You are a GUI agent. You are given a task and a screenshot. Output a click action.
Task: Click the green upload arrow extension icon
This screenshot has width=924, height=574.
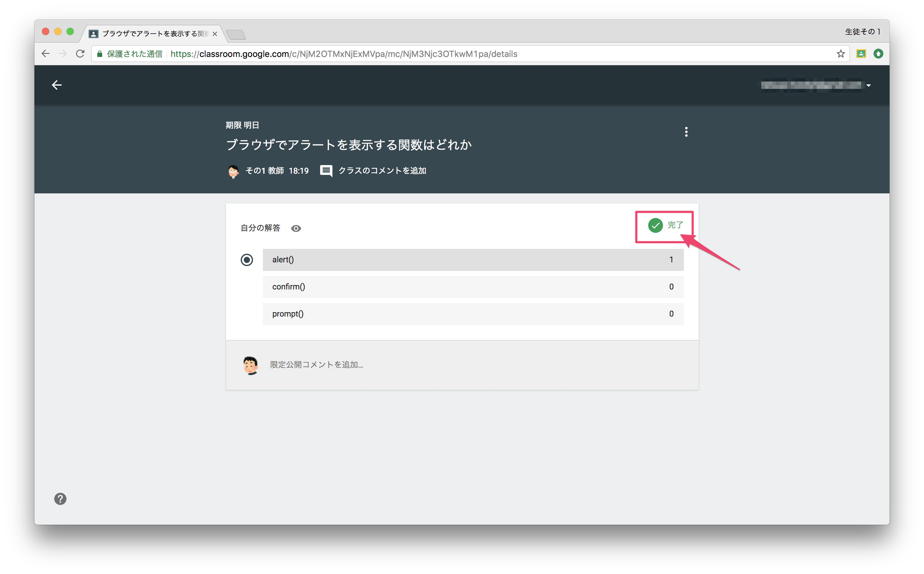[x=878, y=54]
